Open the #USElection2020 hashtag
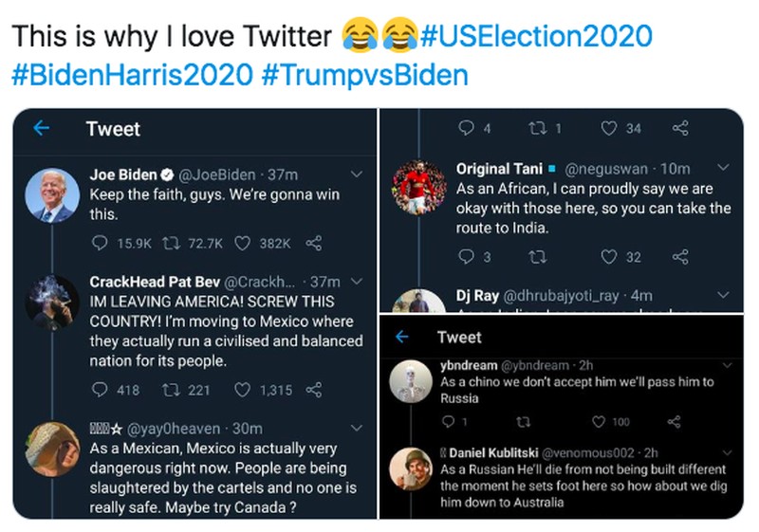This screenshot has height=532, width=759. [535, 37]
